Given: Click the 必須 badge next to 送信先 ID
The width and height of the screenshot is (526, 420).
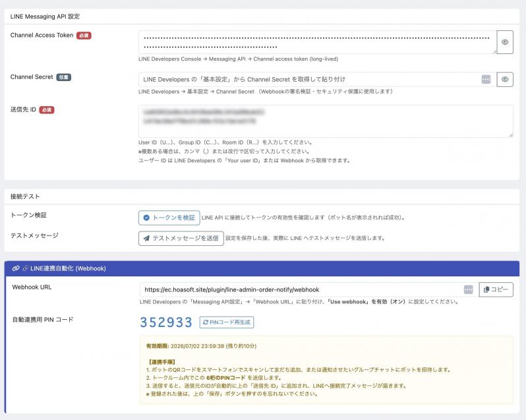Looking at the screenshot, I should pyautogui.click(x=47, y=109).
